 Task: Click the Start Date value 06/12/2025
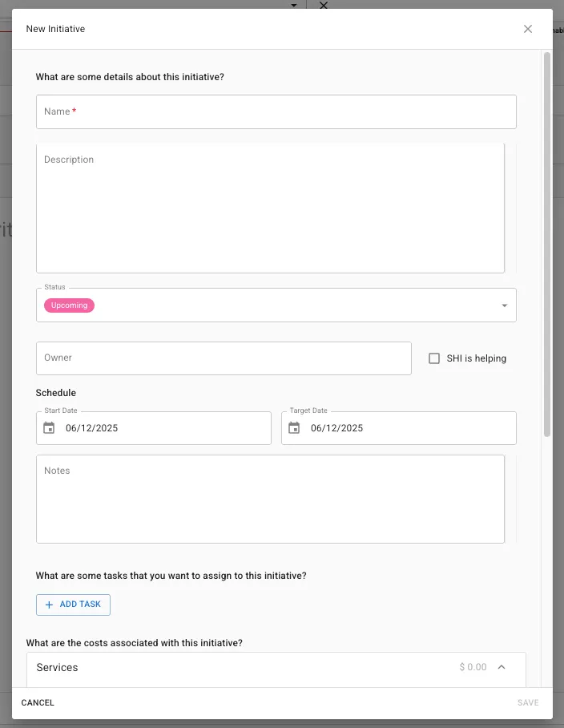coord(91,428)
